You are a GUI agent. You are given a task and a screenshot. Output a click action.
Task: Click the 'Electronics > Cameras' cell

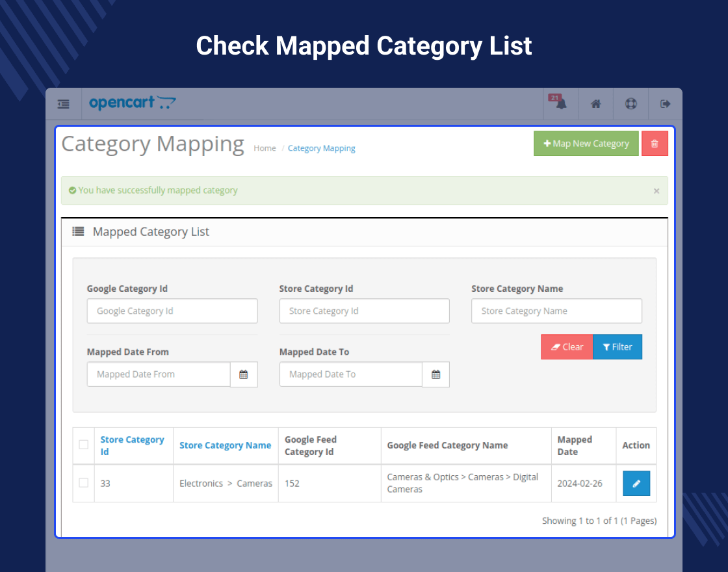tap(226, 484)
